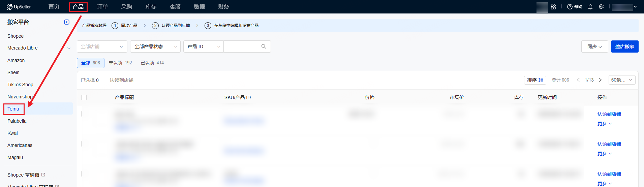Image resolution: width=644 pixels, height=187 pixels.
Task: Click 认领到店铺 in the first product row
Action: coord(609,114)
